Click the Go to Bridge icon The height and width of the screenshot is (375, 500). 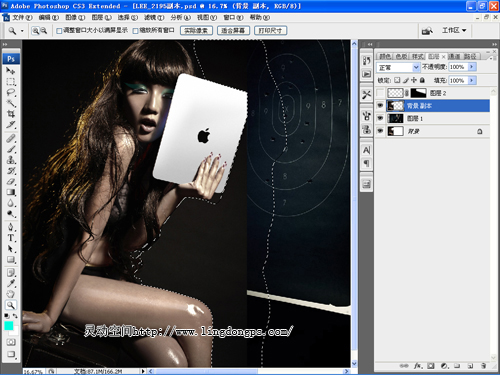[x=427, y=31]
